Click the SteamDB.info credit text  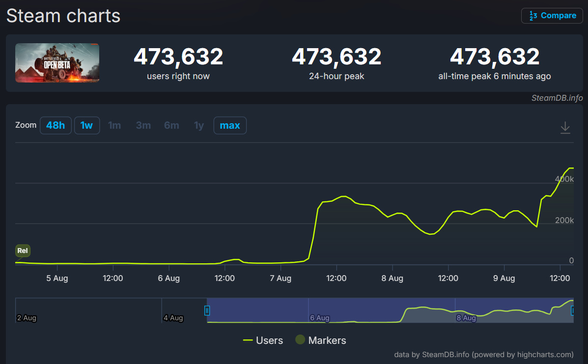click(557, 98)
